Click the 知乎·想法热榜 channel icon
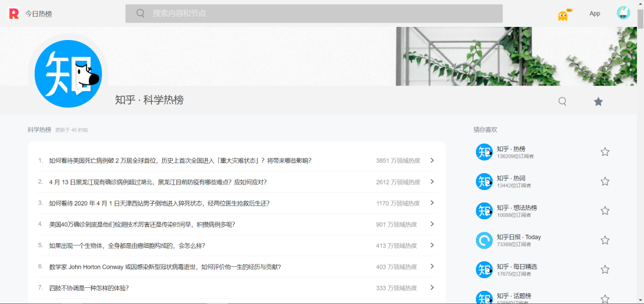Viewport: 644px width, 304px height. [484, 211]
